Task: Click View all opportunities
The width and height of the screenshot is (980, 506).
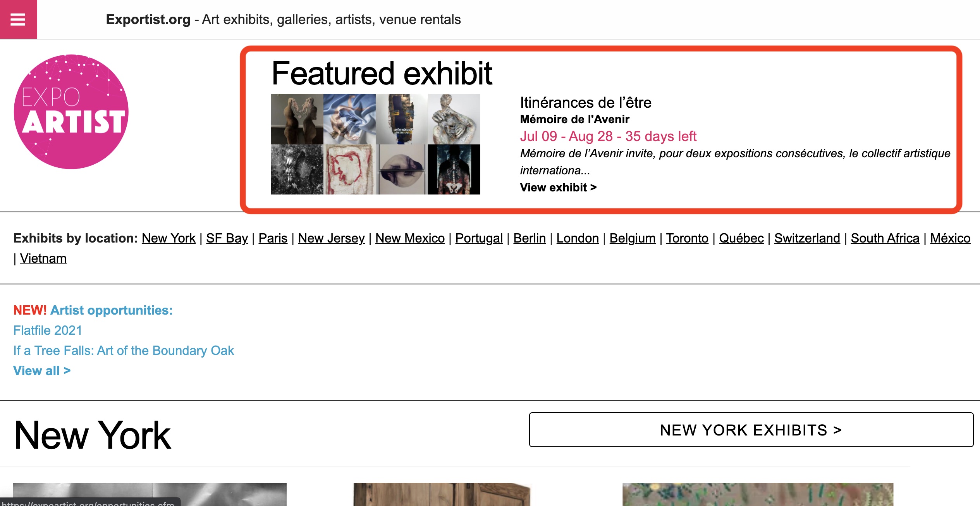Action: [x=42, y=371]
